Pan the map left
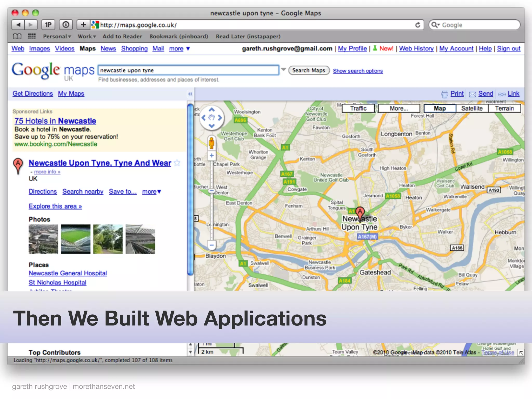Screen dimensions: 532x399 203,118
